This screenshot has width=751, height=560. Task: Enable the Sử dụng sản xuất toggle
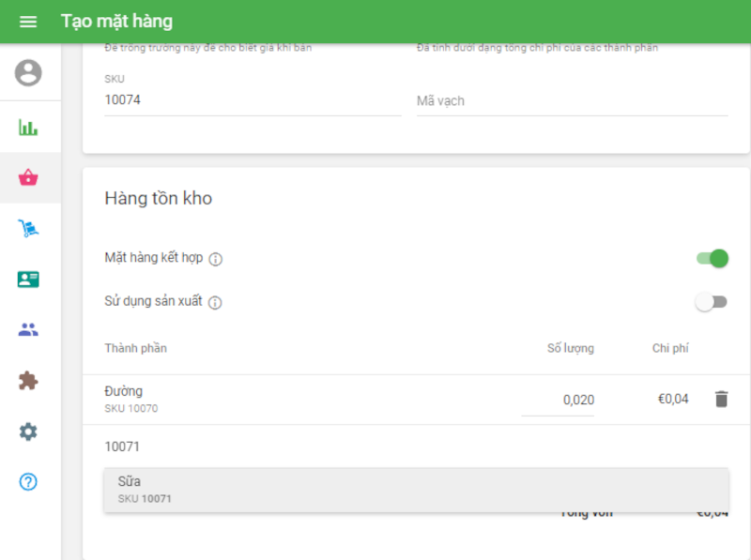pos(711,302)
